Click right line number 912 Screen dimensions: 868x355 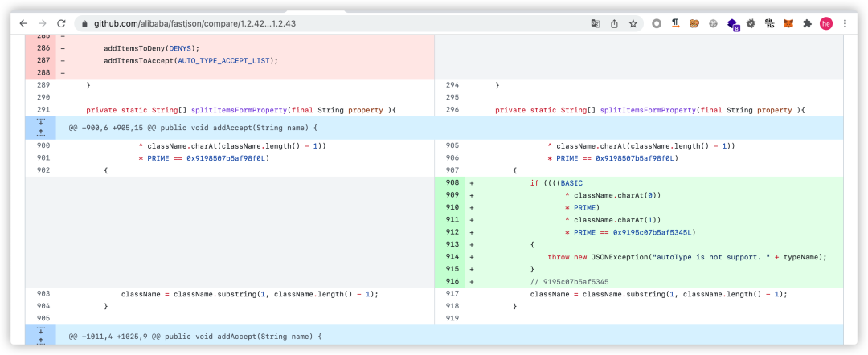[452, 232]
